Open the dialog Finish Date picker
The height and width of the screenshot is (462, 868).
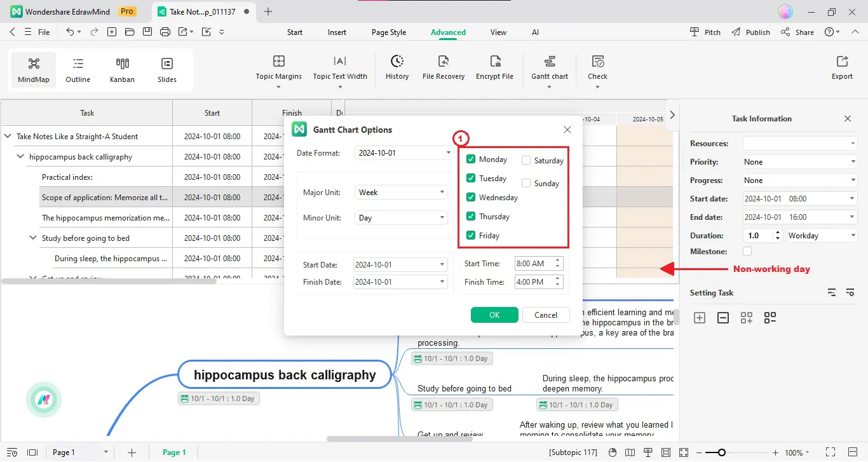point(400,282)
